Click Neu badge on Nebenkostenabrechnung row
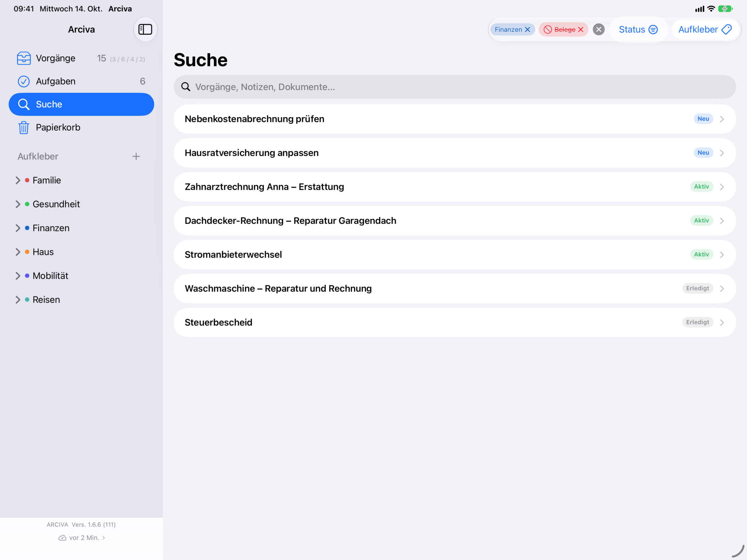This screenshot has height=560, width=747. click(703, 119)
